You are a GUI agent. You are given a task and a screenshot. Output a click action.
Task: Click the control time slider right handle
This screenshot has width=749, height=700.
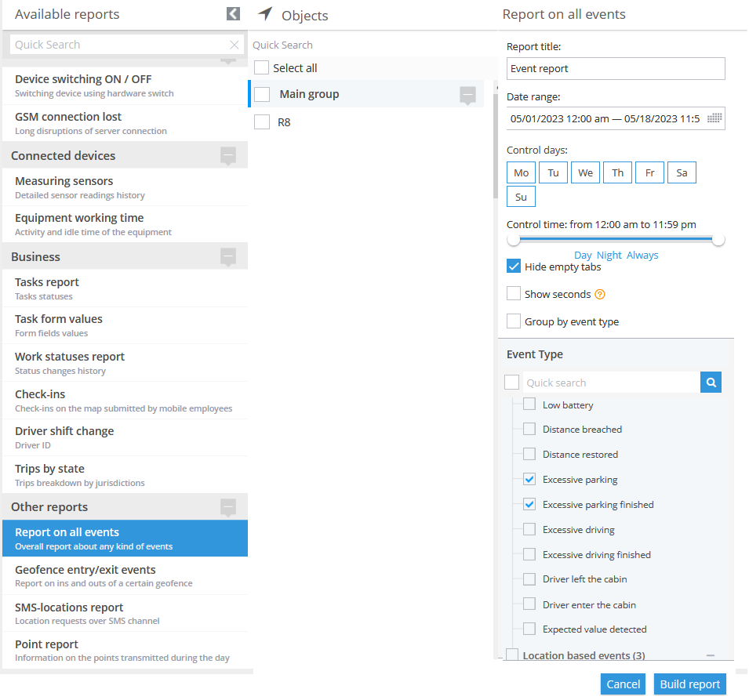pos(718,240)
